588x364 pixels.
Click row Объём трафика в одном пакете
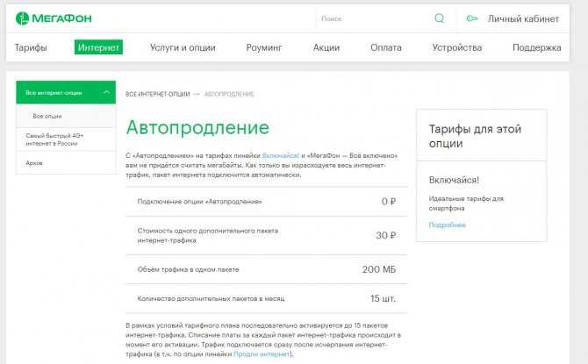point(266,269)
